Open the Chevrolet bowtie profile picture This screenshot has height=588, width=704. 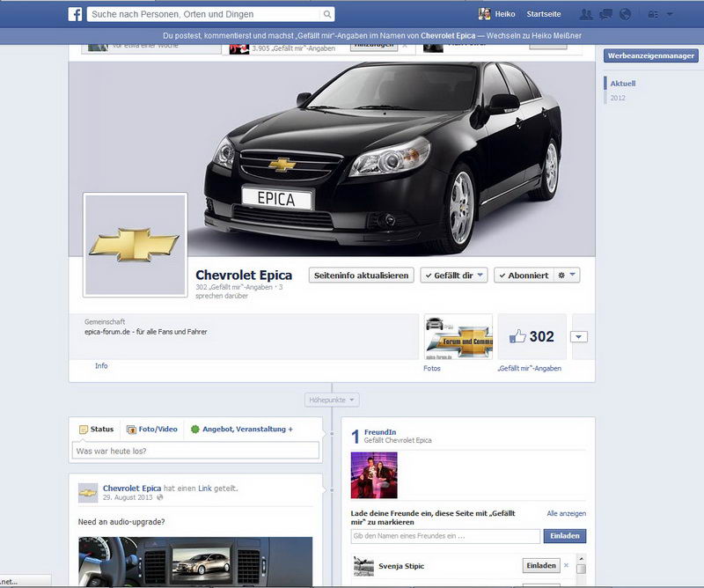[x=136, y=245]
